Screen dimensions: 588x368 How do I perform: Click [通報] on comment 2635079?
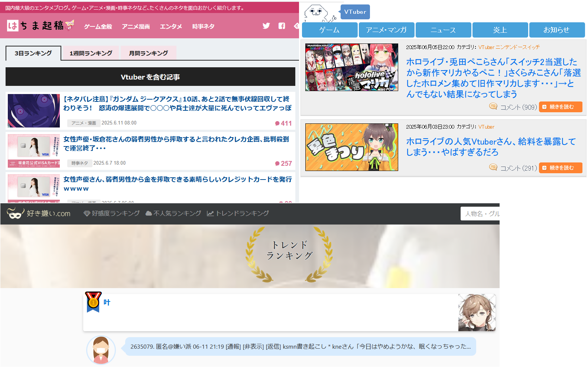tap(233, 346)
